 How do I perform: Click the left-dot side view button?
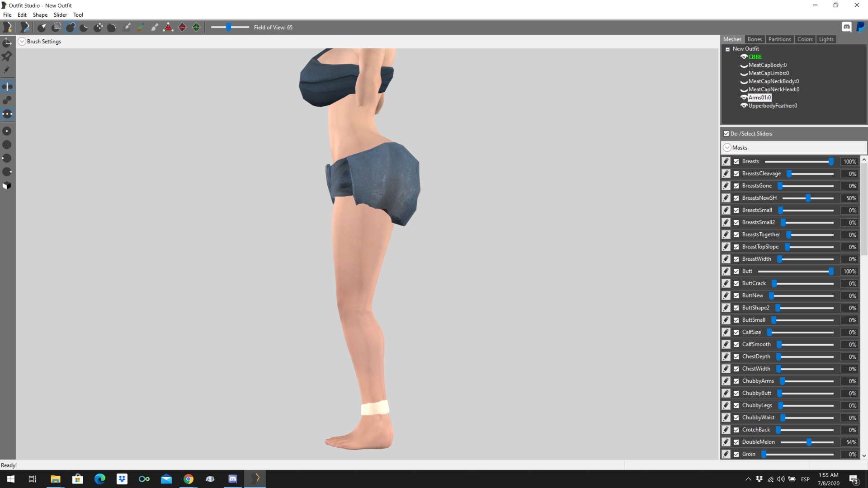pos(7,158)
